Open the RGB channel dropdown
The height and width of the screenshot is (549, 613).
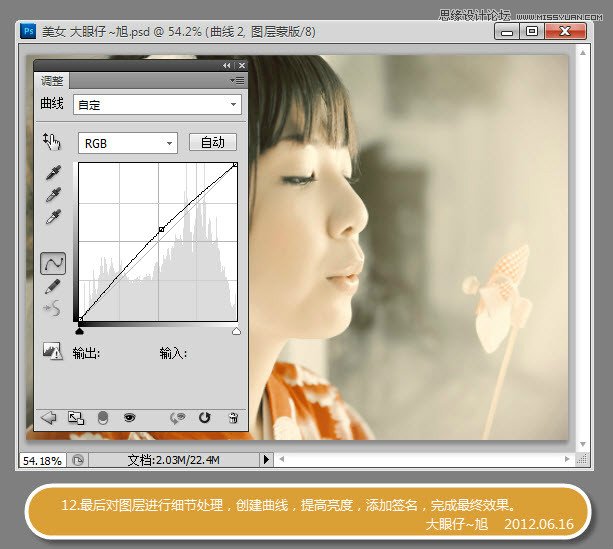click(128, 143)
